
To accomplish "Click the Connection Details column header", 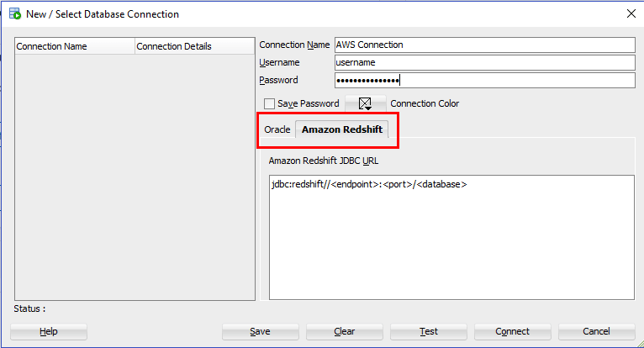I will pyautogui.click(x=195, y=46).
